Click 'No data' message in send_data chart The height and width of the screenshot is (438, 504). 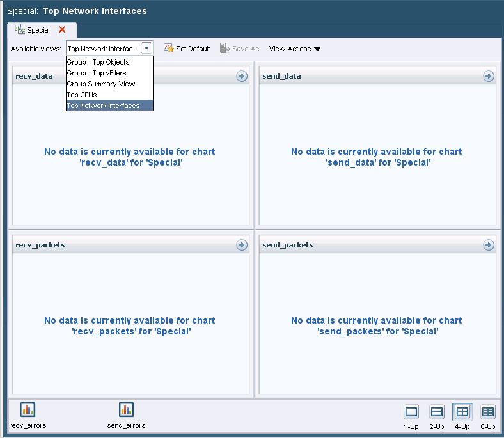tap(376, 157)
